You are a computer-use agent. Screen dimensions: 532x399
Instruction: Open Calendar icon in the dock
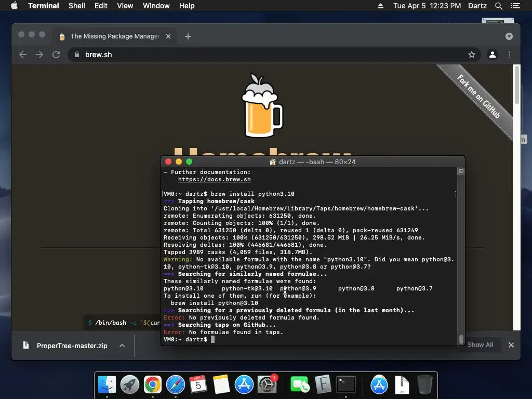click(x=198, y=384)
